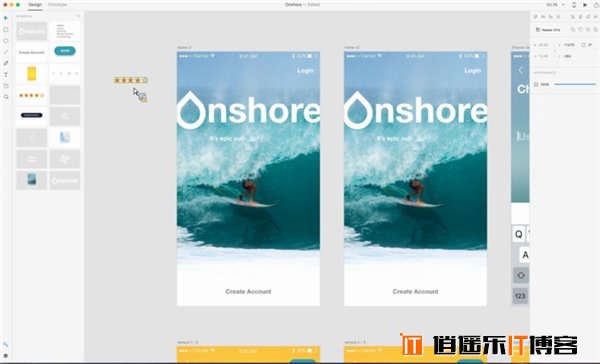This screenshot has height=364, width=600.
Task: Select the Text tool
Action: tap(6, 75)
